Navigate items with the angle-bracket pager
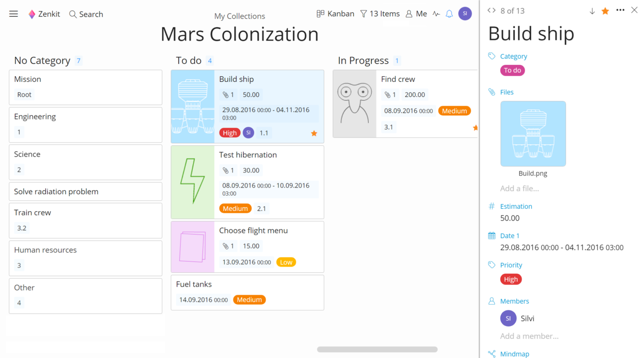Viewport: 644px width, 358px height. coord(491,10)
